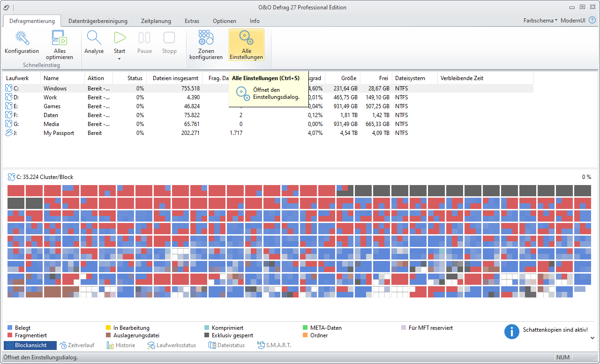
Task: Click the help question mark icon
Action: click(x=592, y=21)
